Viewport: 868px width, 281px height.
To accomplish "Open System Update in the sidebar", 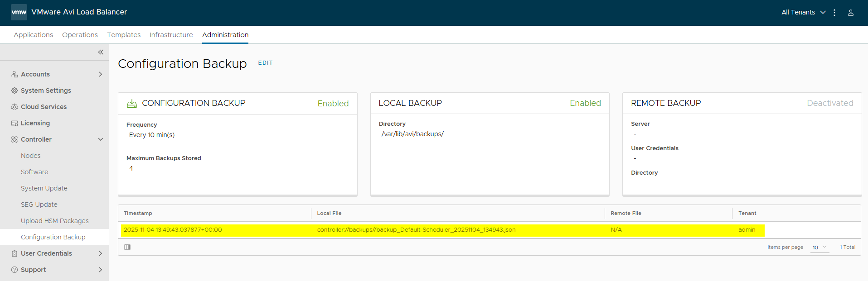I will (x=44, y=188).
